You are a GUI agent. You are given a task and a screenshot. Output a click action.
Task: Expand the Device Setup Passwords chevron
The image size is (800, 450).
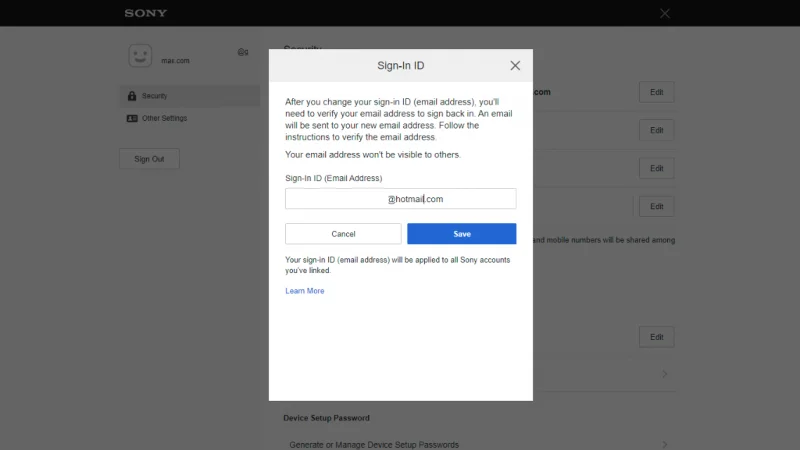point(664,444)
